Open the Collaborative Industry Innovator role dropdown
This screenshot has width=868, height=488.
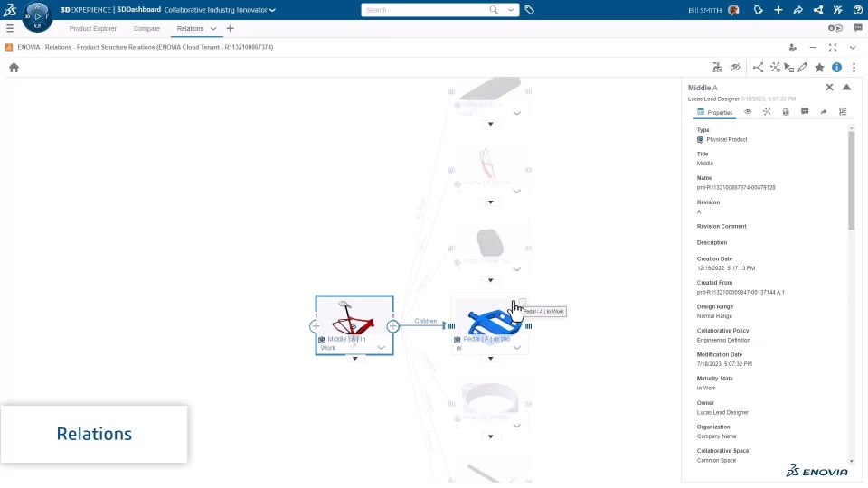(220, 10)
